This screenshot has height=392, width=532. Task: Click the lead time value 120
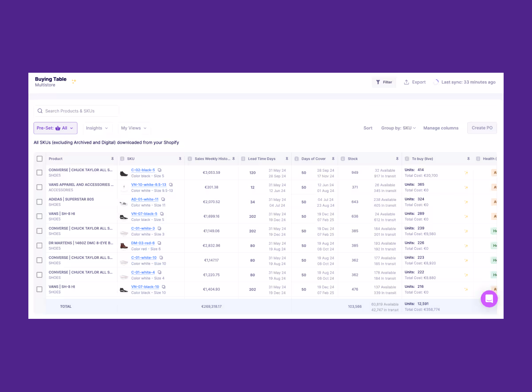pos(252,172)
